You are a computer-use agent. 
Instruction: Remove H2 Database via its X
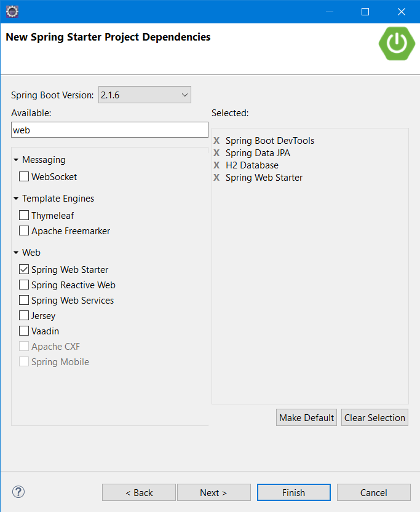pos(216,165)
